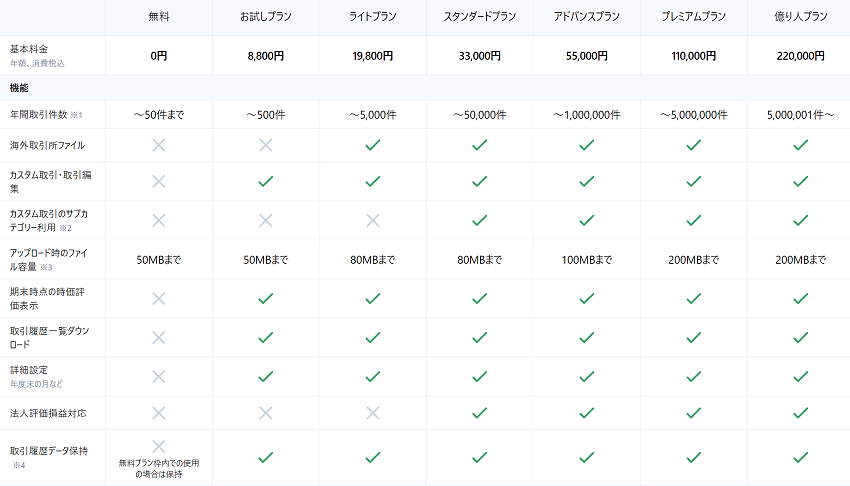The width and height of the screenshot is (850, 486).
Task: Click the 110,000円 price of プレミアムプラン
Action: click(x=693, y=56)
